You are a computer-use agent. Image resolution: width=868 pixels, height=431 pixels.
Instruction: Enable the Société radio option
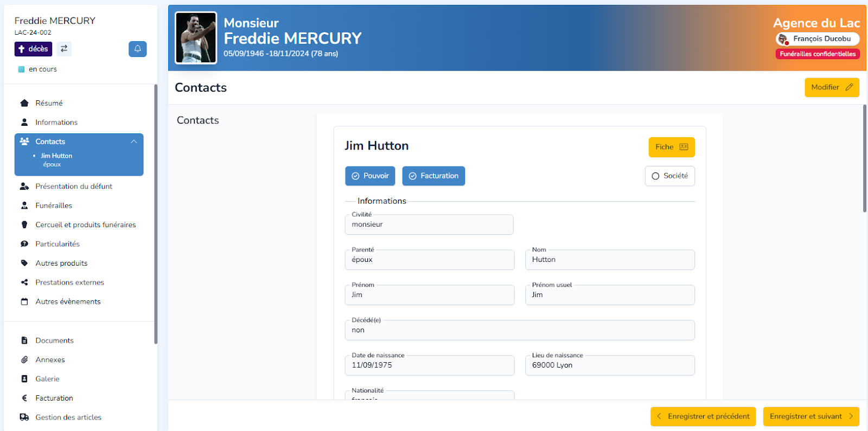(x=669, y=176)
